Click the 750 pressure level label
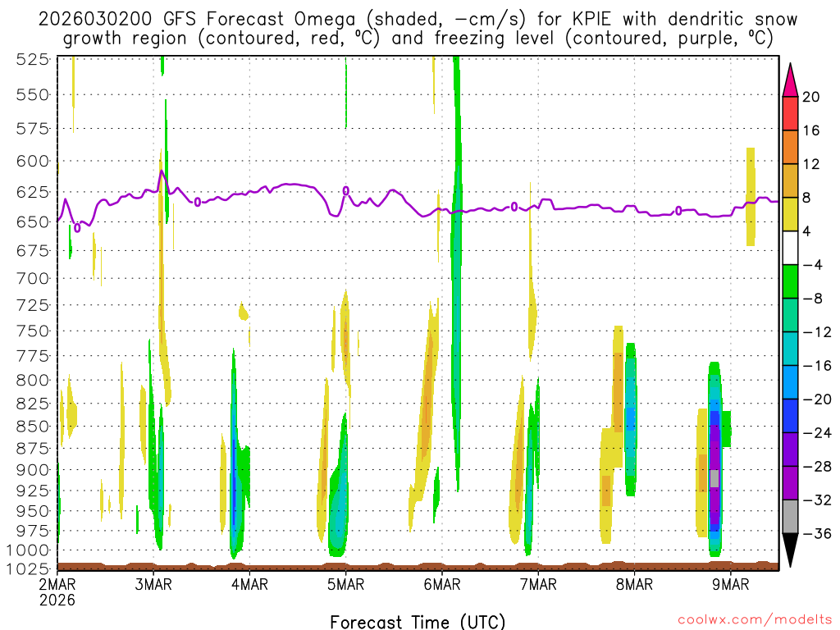The image size is (840, 630). point(33,331)
